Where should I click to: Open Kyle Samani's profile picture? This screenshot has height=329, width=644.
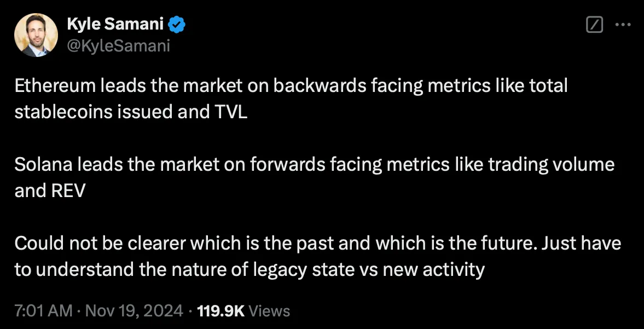36,35
